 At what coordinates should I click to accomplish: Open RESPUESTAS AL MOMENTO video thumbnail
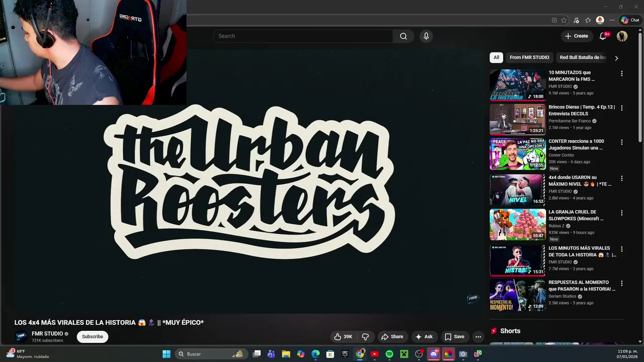click(518, 295)
